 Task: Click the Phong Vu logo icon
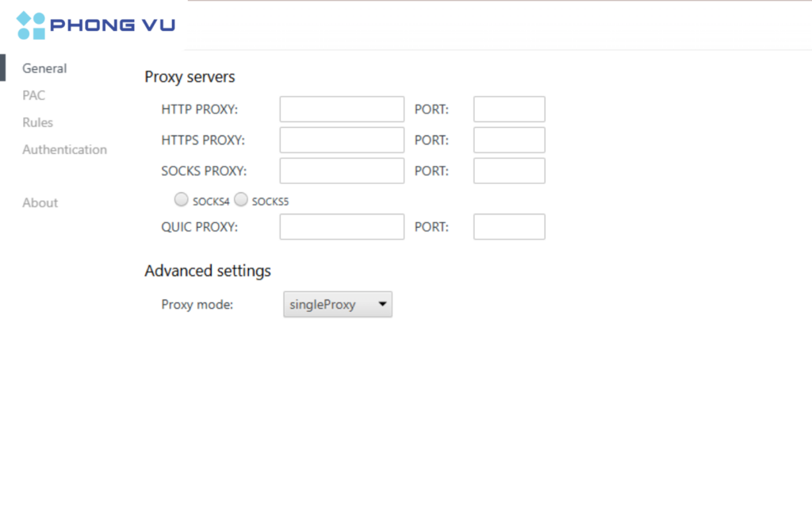[x=29, y=24]
